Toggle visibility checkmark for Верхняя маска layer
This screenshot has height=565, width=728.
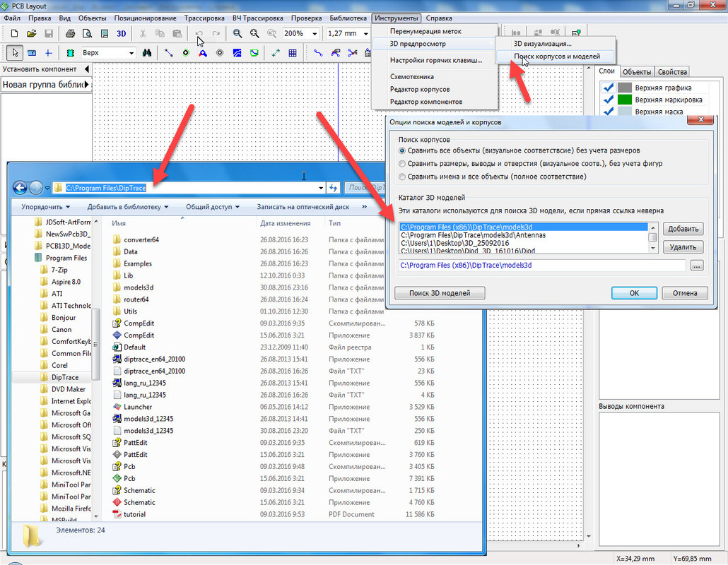pos(607,112)
